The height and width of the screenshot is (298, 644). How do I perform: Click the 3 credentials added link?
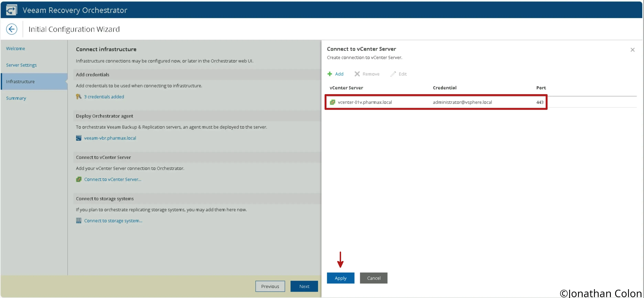(104, 96)
